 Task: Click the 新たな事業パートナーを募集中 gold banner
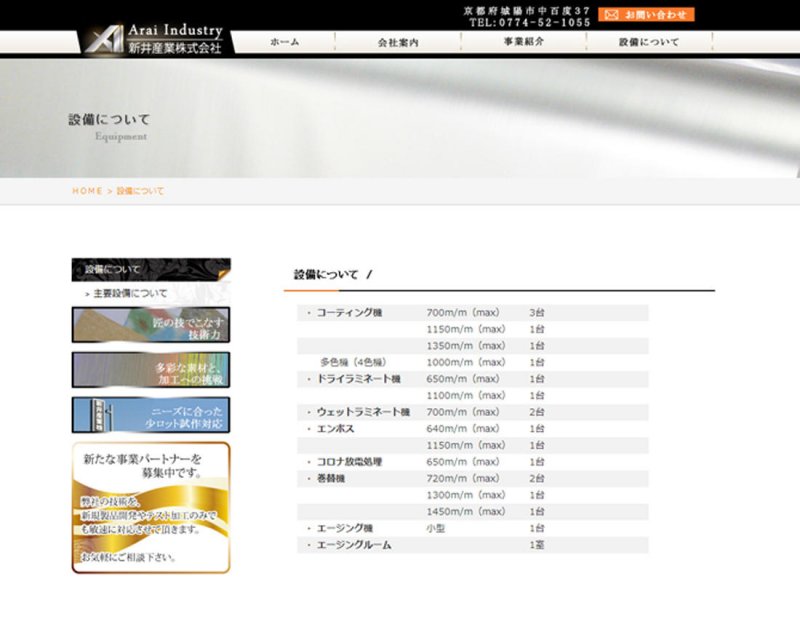tap(150, 508)
